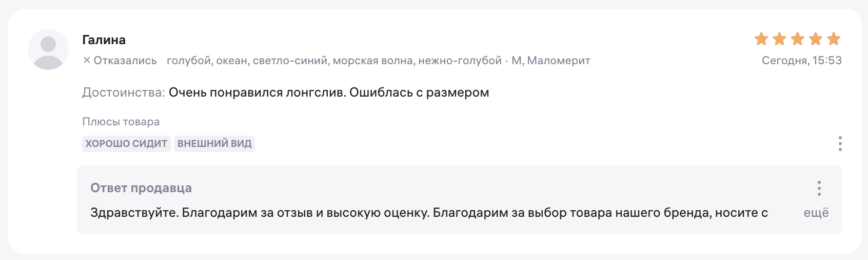
Task: Click the third rating star
Action: (x=798, y=39)
